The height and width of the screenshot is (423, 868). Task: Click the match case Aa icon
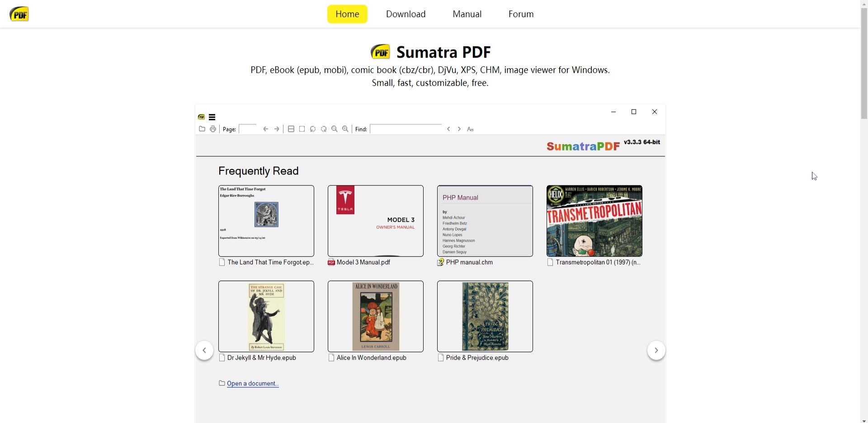pyautogui.click(x=471, y=129)
